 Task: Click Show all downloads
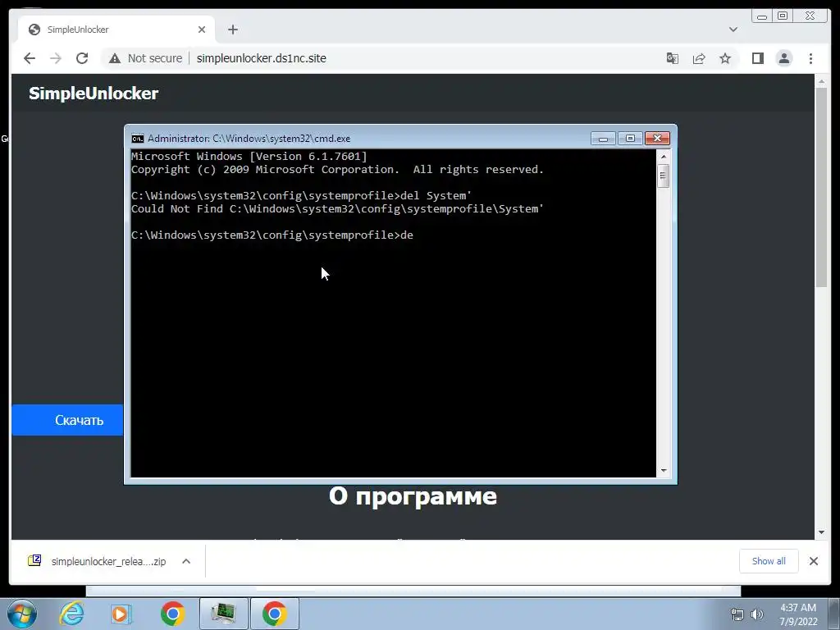(769, 561)
